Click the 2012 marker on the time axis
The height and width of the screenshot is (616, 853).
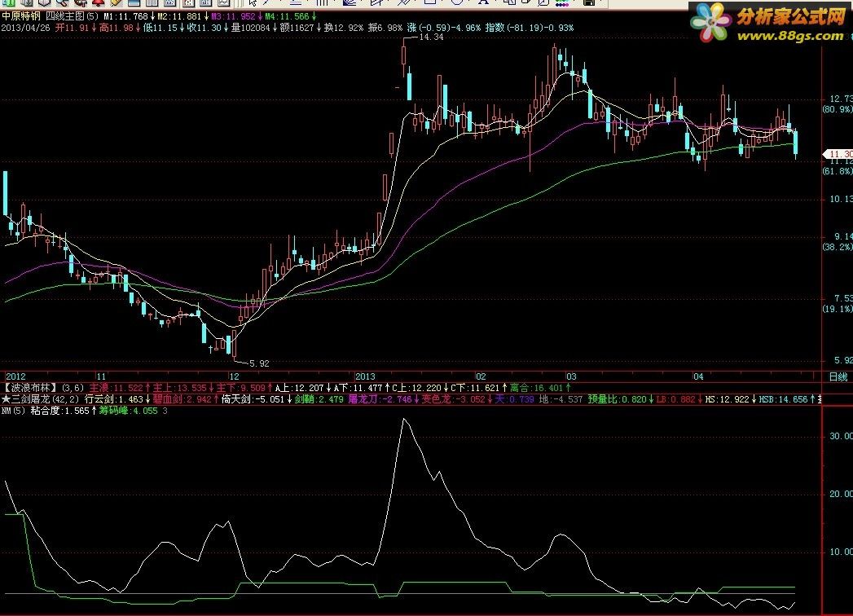coord(15,376)
